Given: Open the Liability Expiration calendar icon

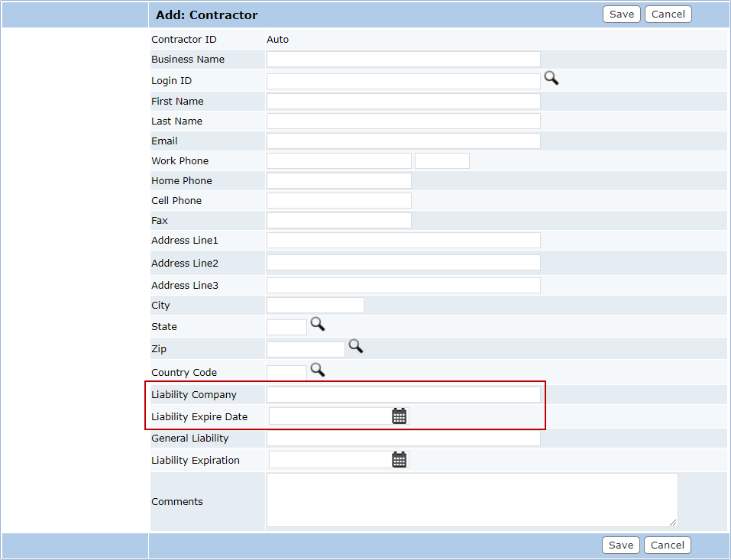Looking at the screenshot, I should point(399,460).
